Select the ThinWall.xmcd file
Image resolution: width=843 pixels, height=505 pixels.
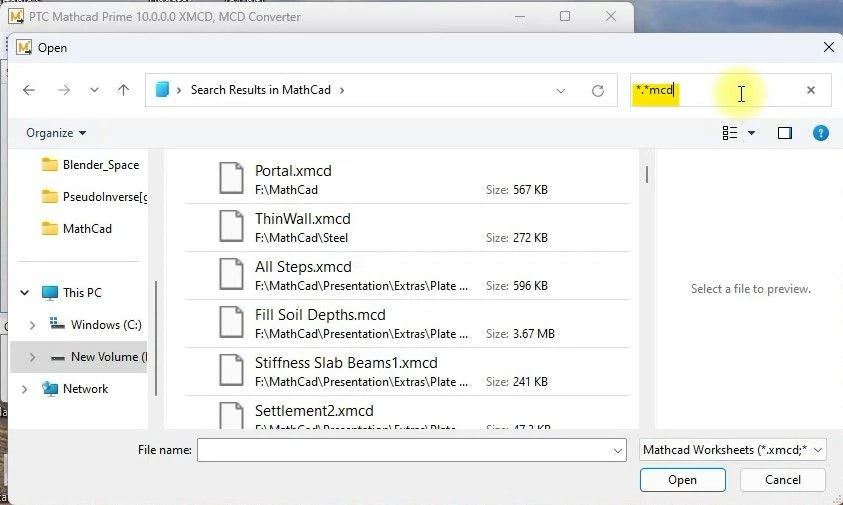pos(406,227)
